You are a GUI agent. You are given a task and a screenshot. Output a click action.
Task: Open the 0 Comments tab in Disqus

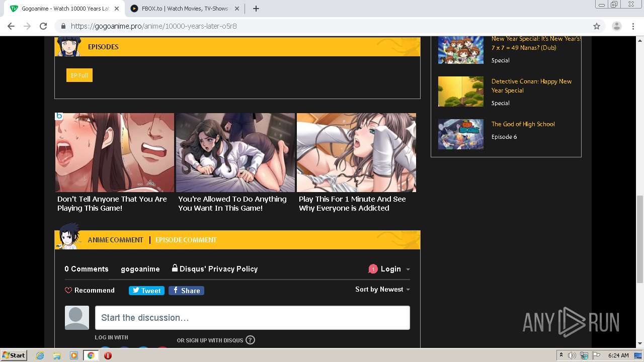pyautogui.click(x=87, y=269)
